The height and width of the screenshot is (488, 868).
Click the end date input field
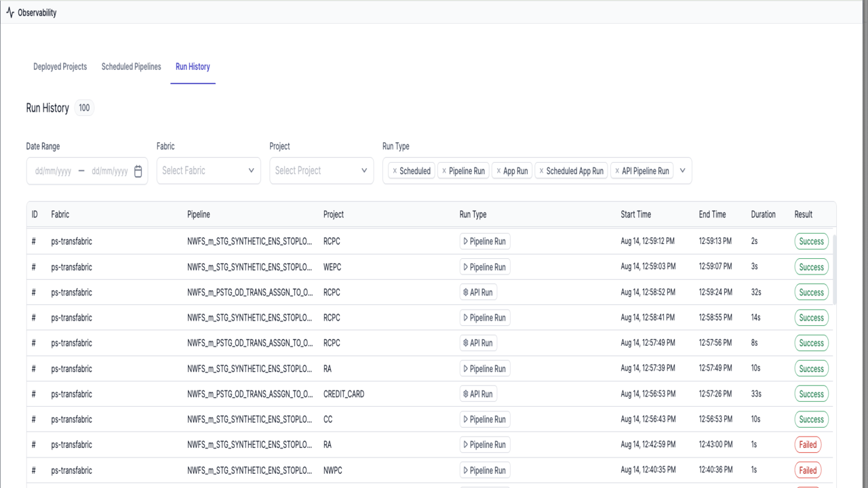110,171
